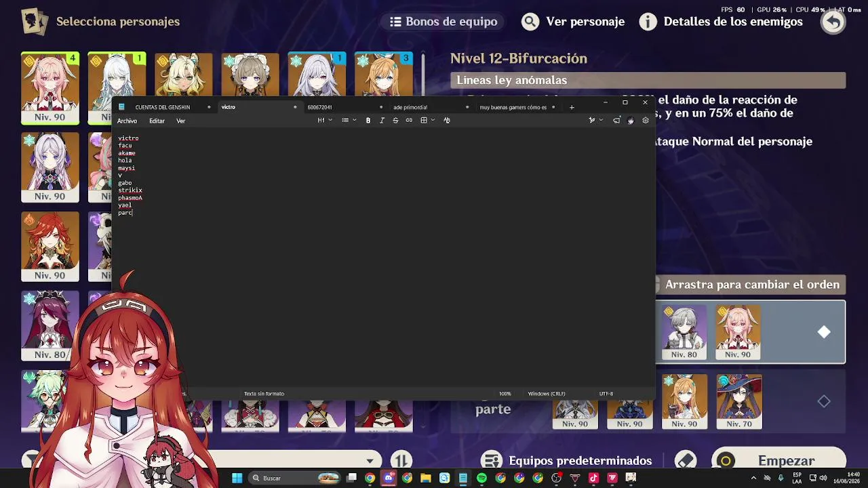Viewport: 868px width, 488px height.
Task: Select Niv. 80 character in first team
Action: coord(684,332)
